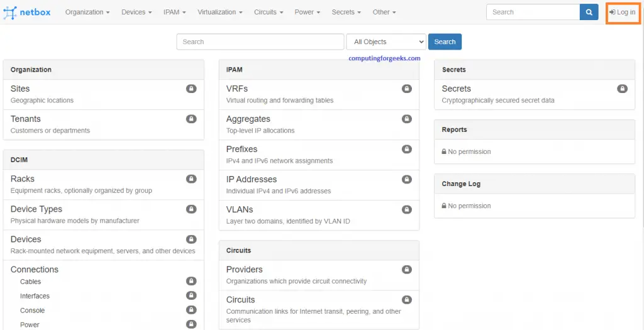Open the Providers link

(x=245, y=270)
